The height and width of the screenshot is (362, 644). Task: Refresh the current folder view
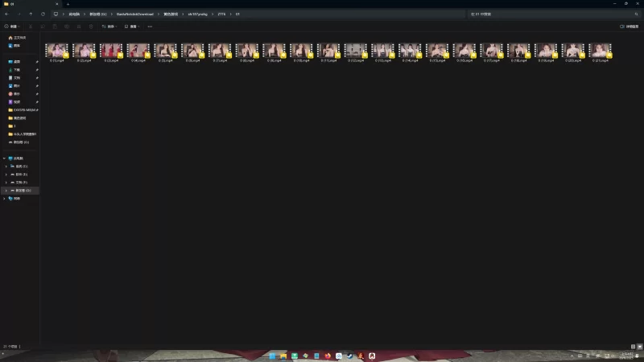(43, 14)
